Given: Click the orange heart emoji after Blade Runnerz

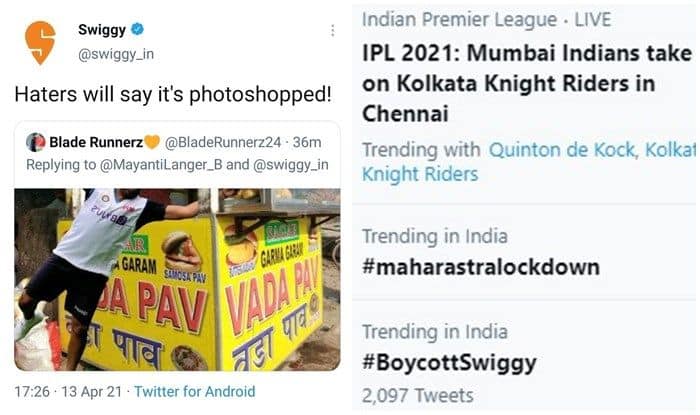Looking at the screenshot, I should click(152, 142).
